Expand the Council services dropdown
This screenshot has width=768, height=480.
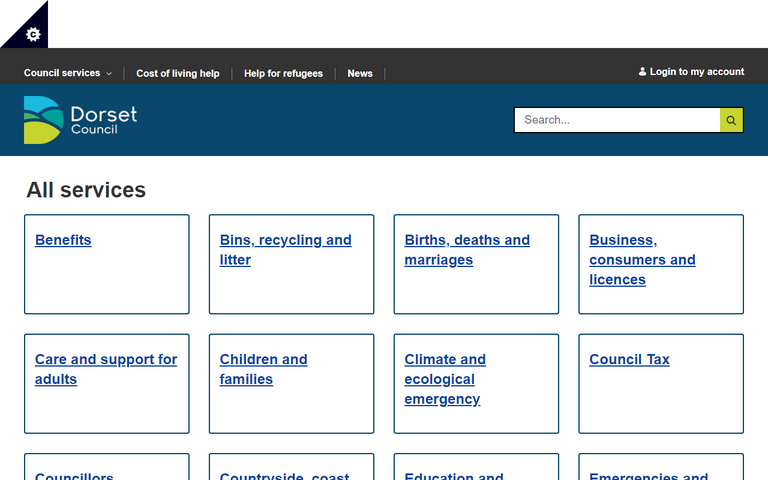coord(68,73)
